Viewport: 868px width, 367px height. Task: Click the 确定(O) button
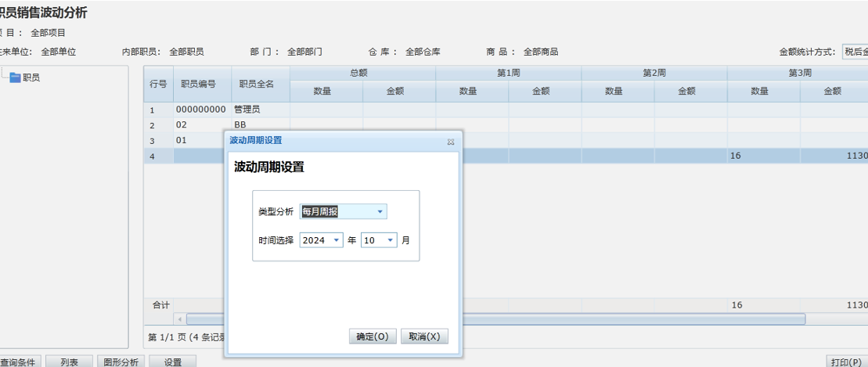coord(373,336)
